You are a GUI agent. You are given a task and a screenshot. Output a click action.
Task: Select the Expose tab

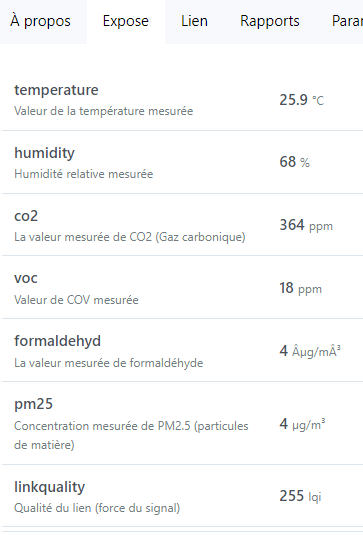point(126,21)
